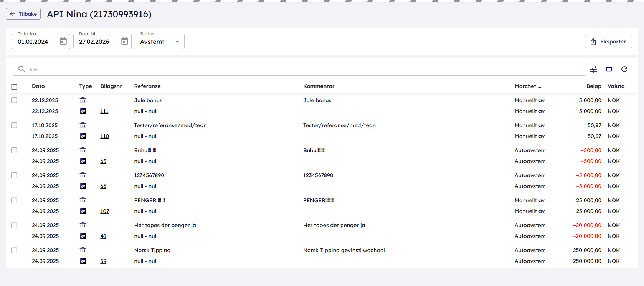Sort by the Beløp column header
The image size is (644, 286).
593,86
